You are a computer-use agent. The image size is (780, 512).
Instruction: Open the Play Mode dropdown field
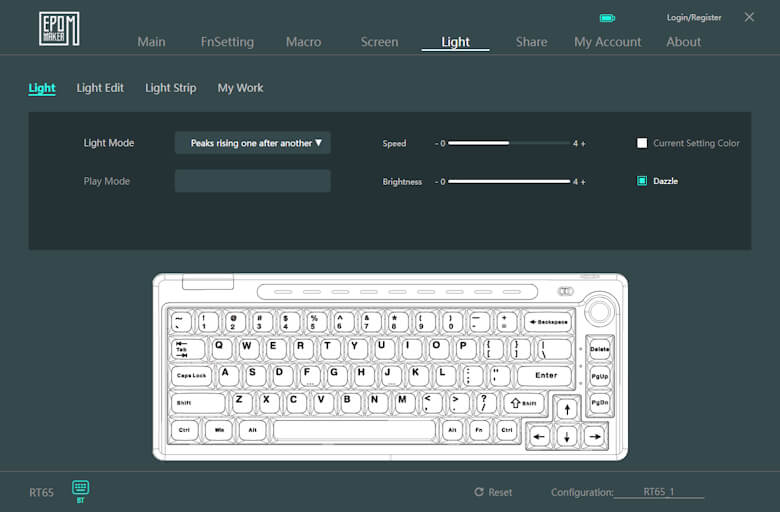pyautogui.click(x=253, y=181)
